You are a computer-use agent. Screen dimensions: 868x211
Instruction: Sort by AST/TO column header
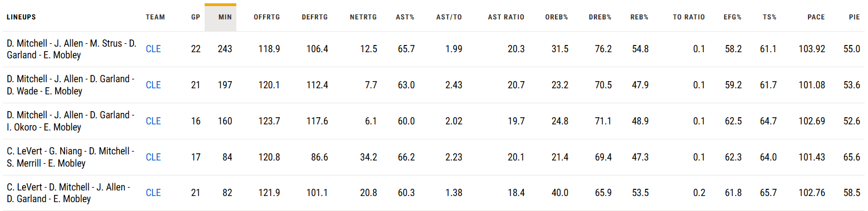[449, 17]
